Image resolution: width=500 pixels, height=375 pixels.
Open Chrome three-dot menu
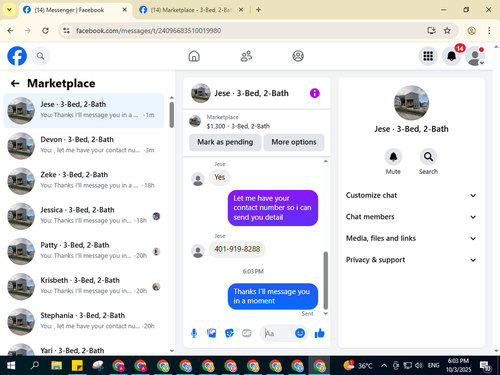coord(489,31)
